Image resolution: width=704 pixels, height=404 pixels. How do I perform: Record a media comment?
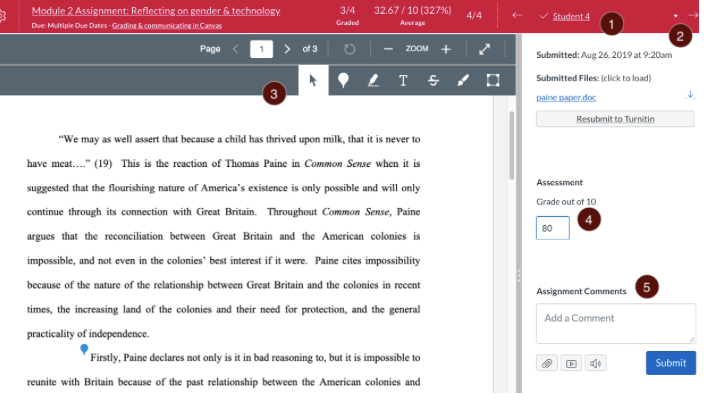571,363
